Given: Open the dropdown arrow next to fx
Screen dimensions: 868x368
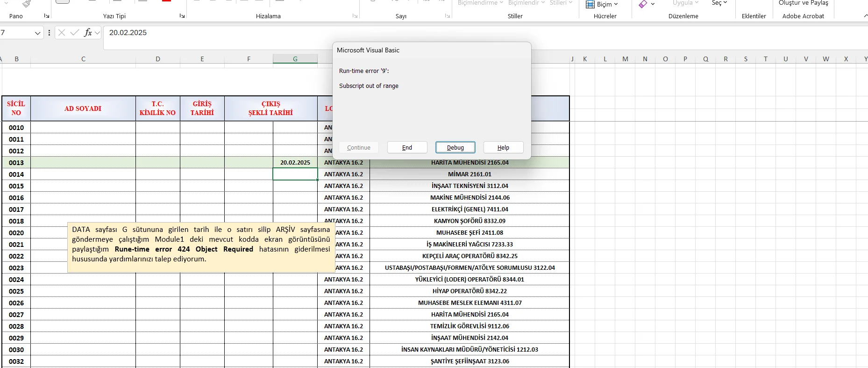Looking at the screenshot, I should pyautogui.click(x=97, y=33).
